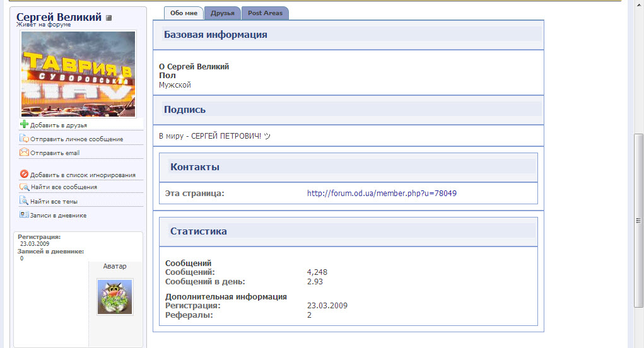
Task: Click the envelope icon for sending email
Action: tap(25, 152)
